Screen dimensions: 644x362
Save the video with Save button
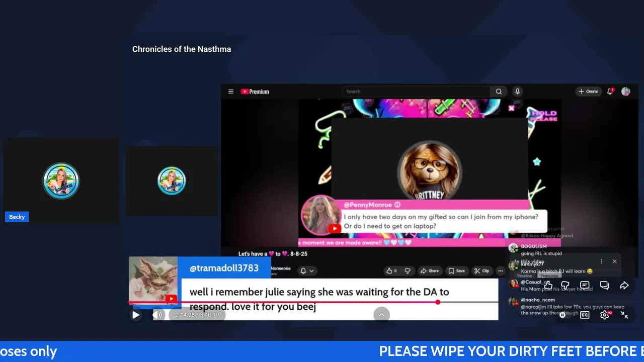coord(456,271)
